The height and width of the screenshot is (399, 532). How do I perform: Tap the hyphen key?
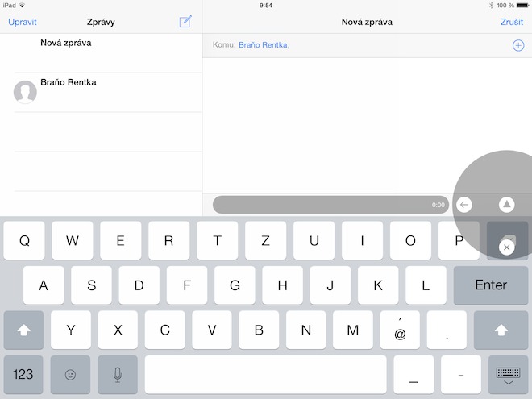(x=461, y=375)
